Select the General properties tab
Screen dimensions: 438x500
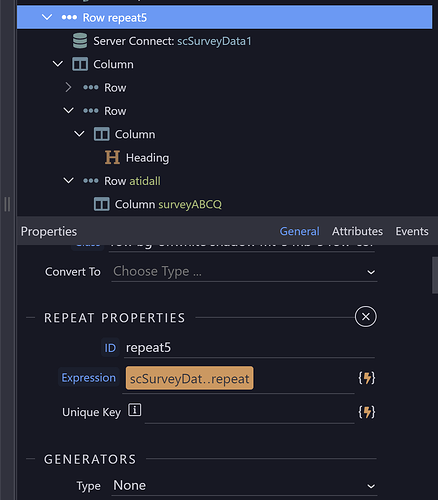tap(299, 231)
